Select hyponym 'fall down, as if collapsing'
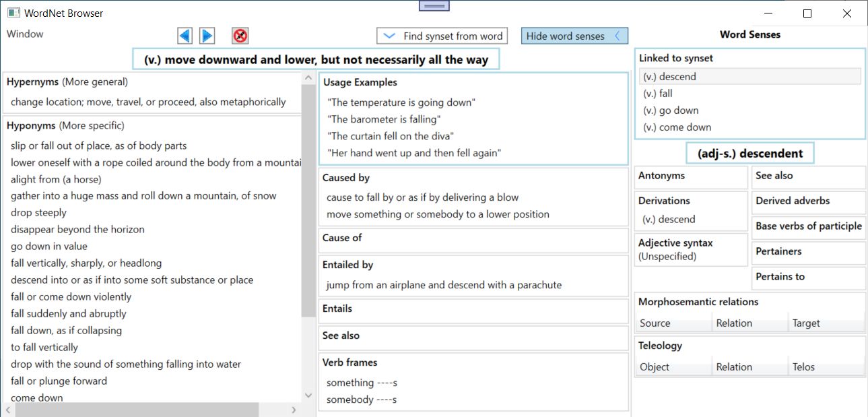The image size is (868, 417). [66, 331]
